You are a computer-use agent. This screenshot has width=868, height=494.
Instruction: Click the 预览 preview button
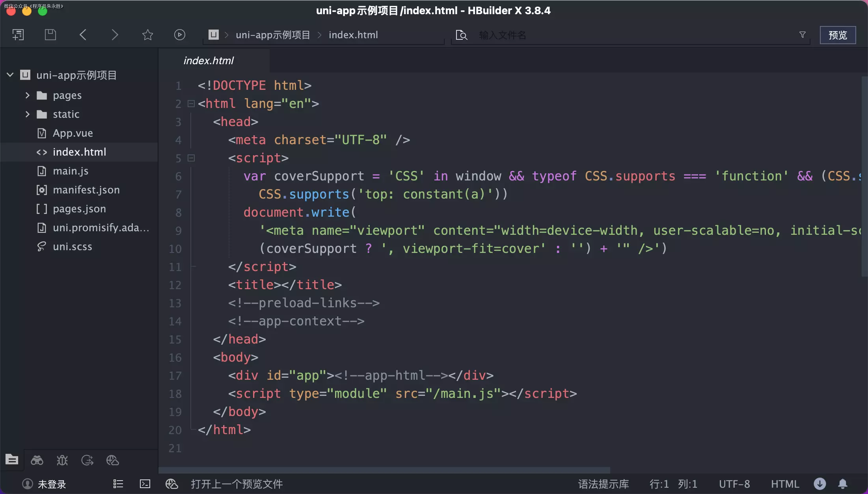(837, 35)
